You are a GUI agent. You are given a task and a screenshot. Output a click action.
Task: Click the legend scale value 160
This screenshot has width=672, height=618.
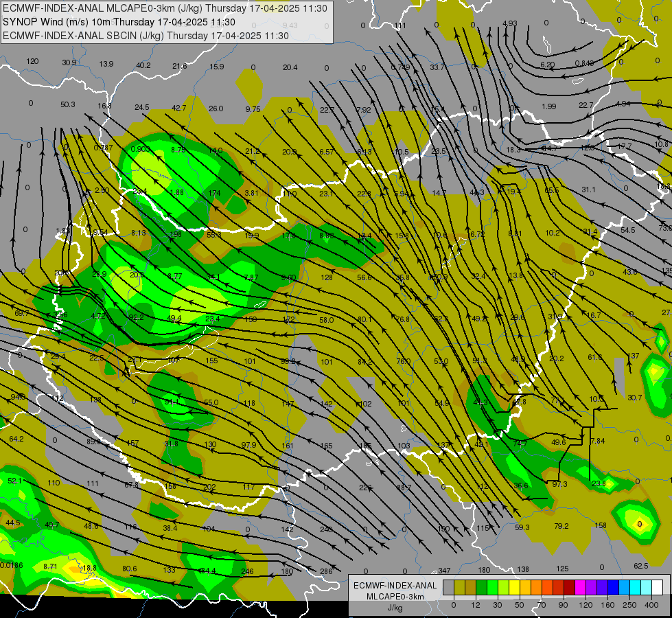(x=607, y=605)
